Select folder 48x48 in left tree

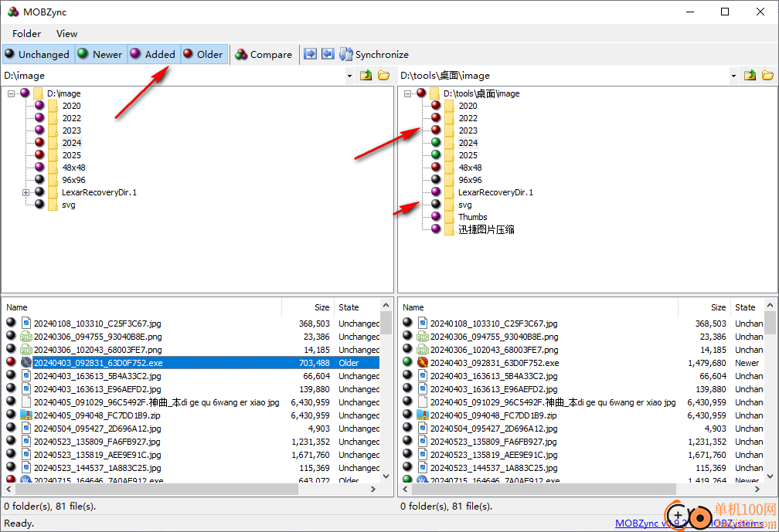[73, 168]
